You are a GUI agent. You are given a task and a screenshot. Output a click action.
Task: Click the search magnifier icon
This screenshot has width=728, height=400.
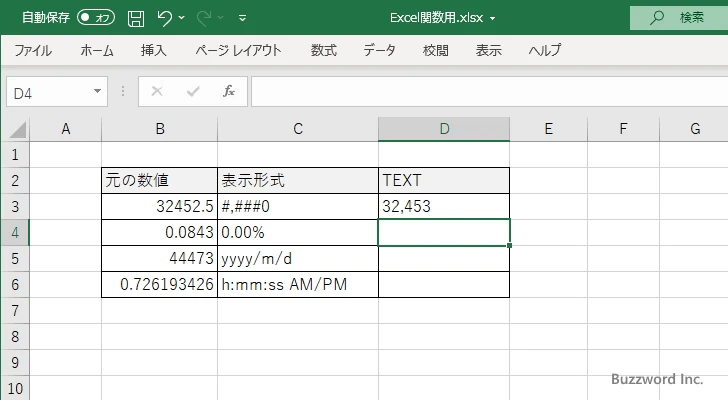point(656,18)
